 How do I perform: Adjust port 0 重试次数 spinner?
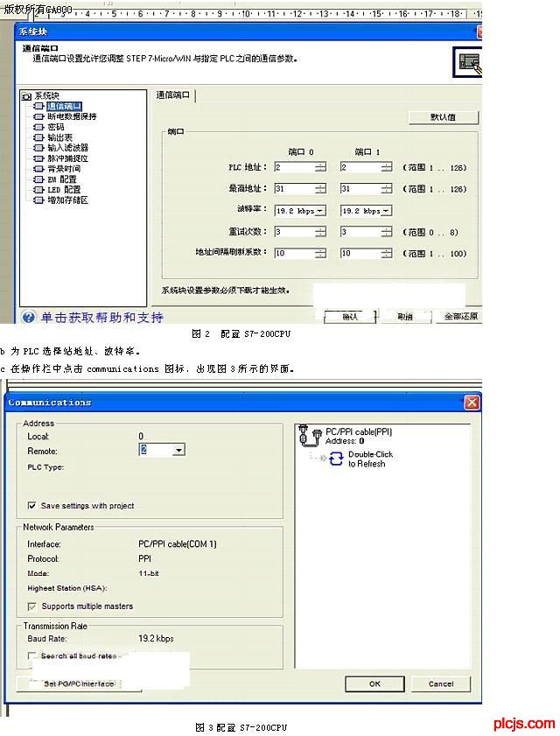[x=320, y=232]
